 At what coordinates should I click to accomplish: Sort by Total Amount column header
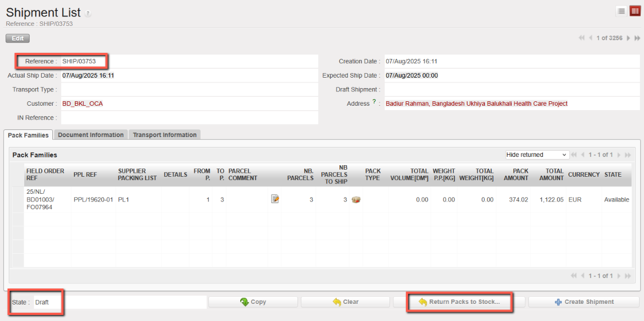(x=550, y=175)
